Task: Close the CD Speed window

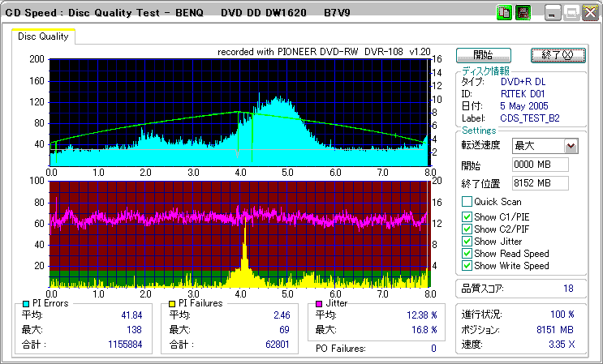Action: click(x=589, y=13)
